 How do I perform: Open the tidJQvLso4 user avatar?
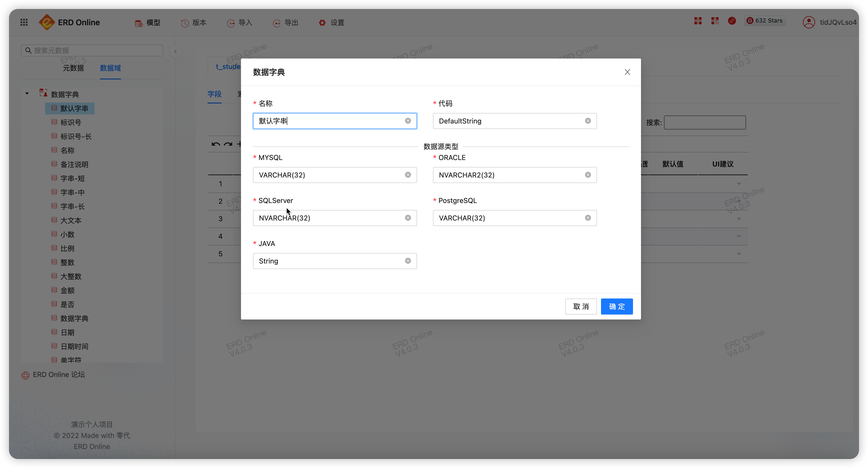[808, 22]
